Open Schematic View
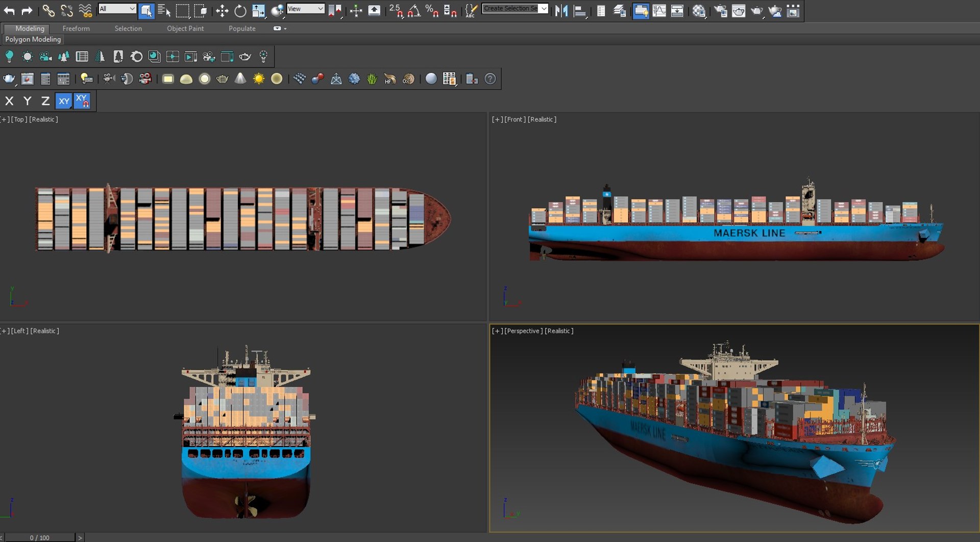 click(x=677, y=11)
